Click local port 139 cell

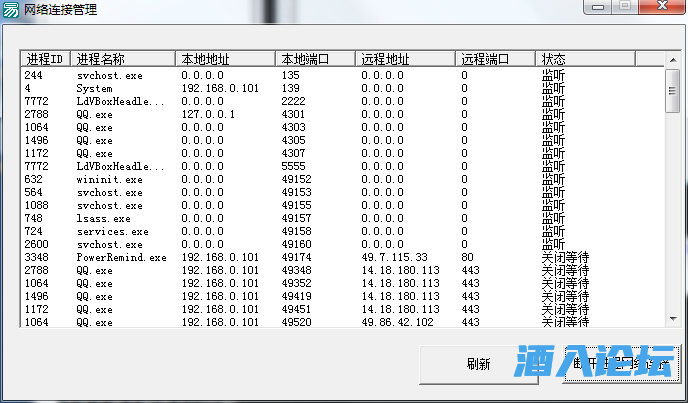(x=290, y=88)
